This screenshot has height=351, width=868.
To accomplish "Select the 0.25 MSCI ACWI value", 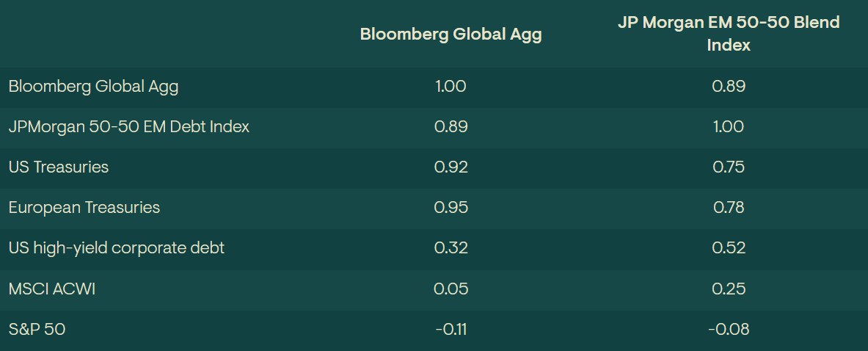I will tap(728, 289).
